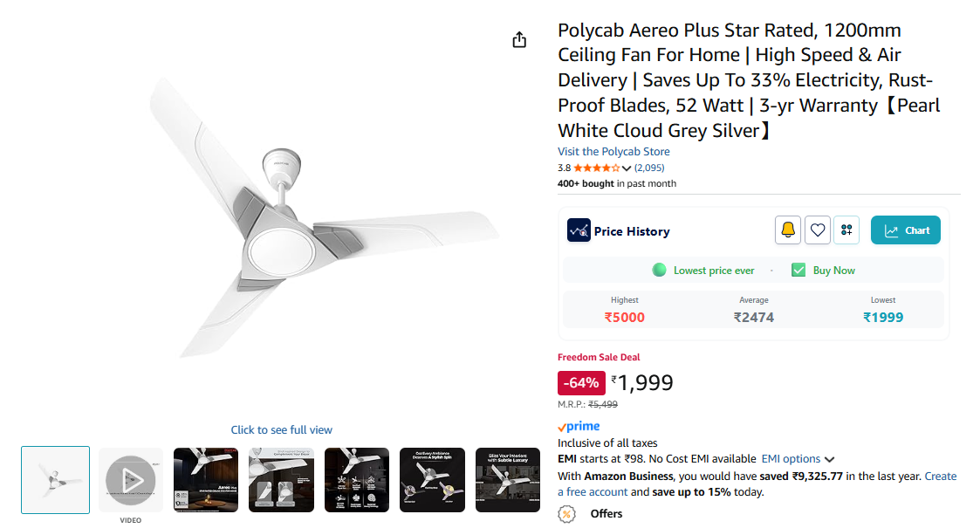Click the Prime logo
Image resolution: width=980 pixels, height=528 pixels.
point(579,427)
